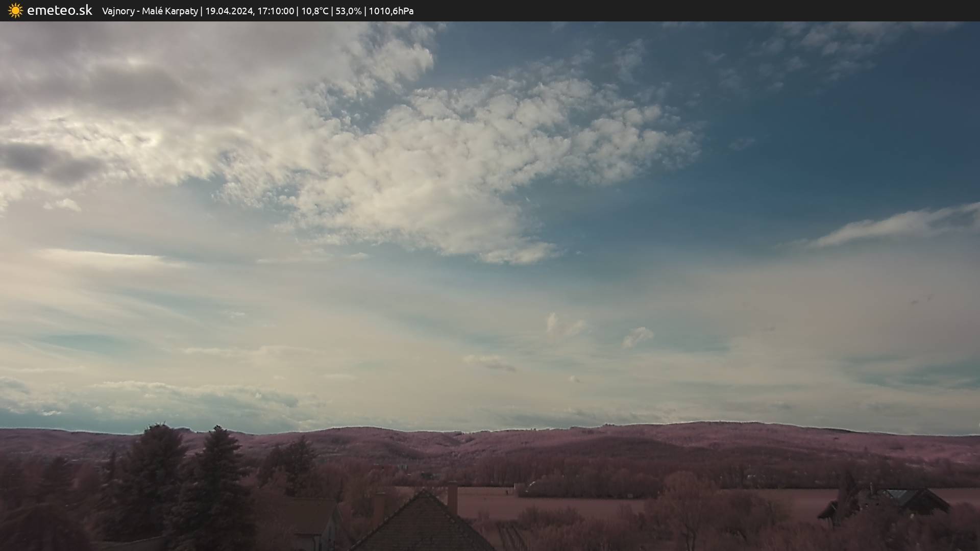Screen dimensions: 980x551
Task: Click the open field behind the houses
Action: 561,503
